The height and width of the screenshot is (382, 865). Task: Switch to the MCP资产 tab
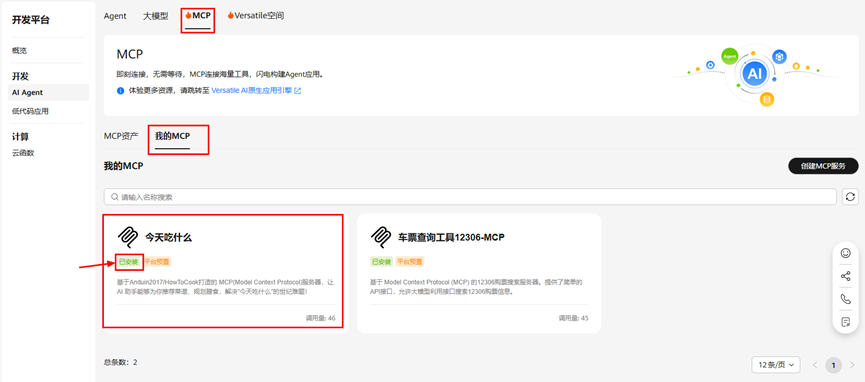point(121,136)
